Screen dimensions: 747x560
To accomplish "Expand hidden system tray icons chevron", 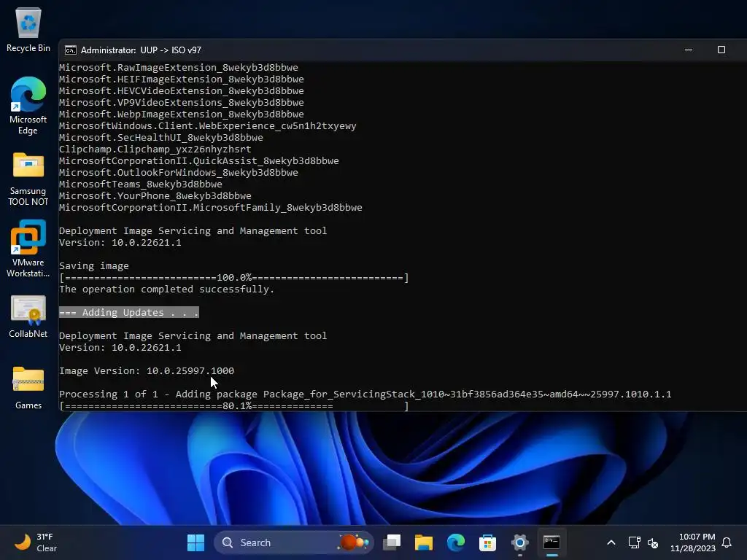I will pyautogui.click(x=611, y=542).
